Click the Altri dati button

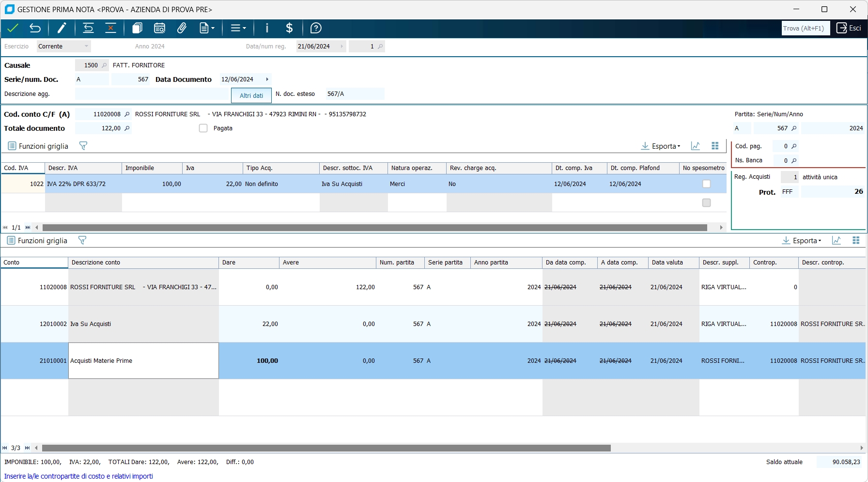251,95
